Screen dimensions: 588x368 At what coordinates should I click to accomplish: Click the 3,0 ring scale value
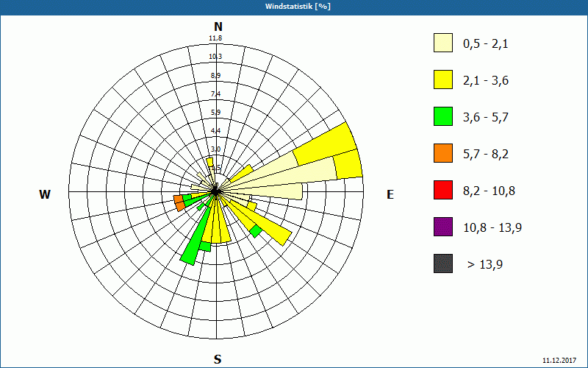[215, 149]
